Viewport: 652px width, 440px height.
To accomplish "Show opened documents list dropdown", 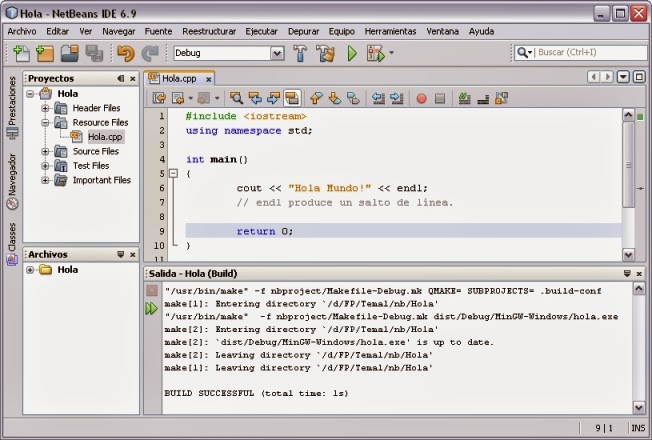I will click(x=623, y=77).
